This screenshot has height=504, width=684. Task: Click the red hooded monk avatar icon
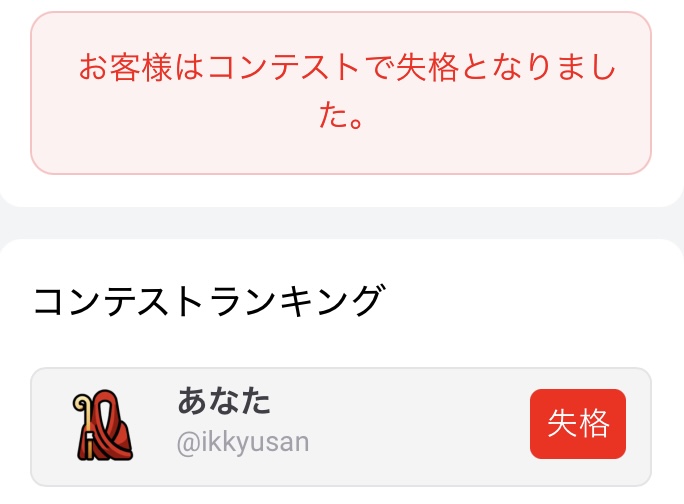pyautogui.click(x=103, y=425)
